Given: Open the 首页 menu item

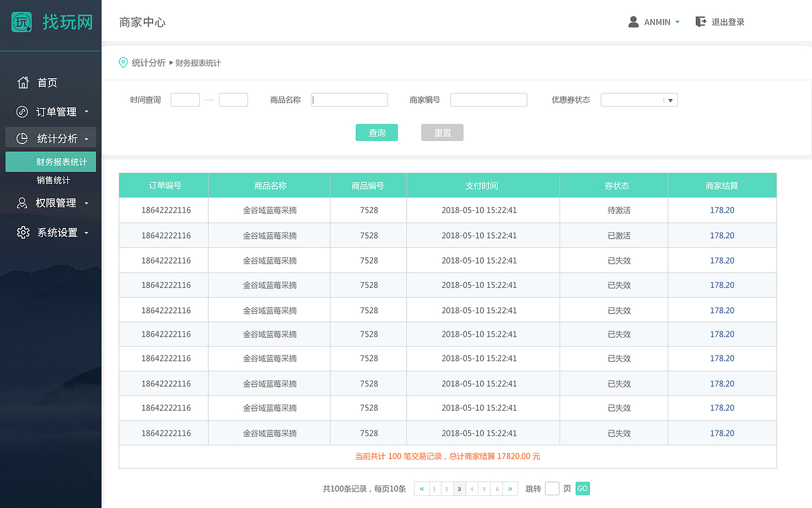Looking at the screenshot, I should (47, 83).
